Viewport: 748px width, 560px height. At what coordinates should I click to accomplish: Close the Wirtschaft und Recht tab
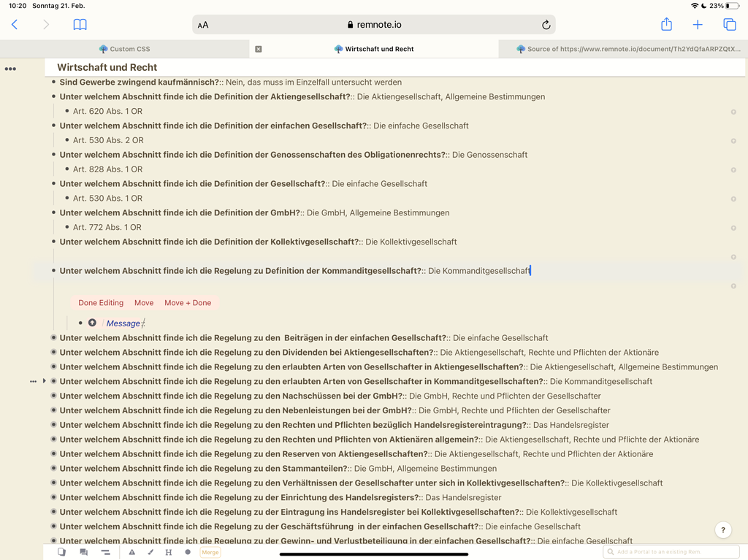coord(259,49)
